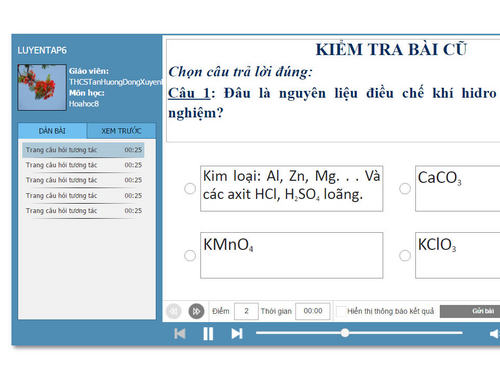
Task: Click the Điểm score field
Action: [x=246, y=311]
